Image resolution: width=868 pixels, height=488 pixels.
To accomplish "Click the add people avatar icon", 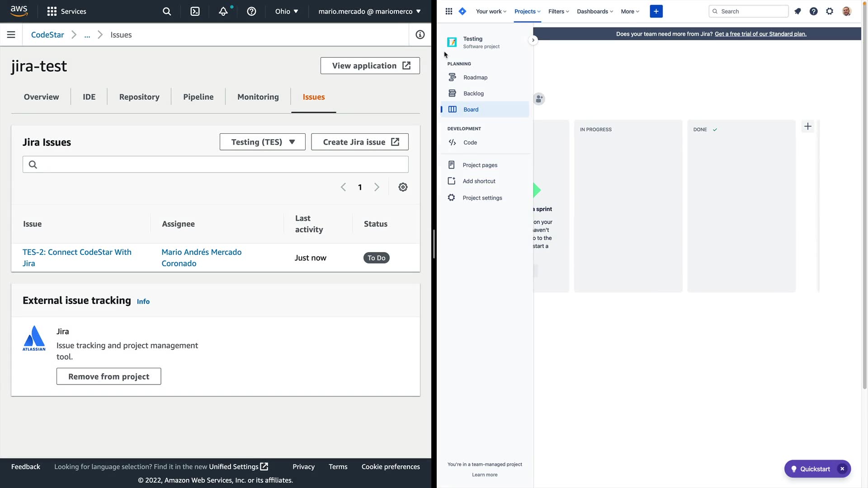I will click(x=539, y=99).
